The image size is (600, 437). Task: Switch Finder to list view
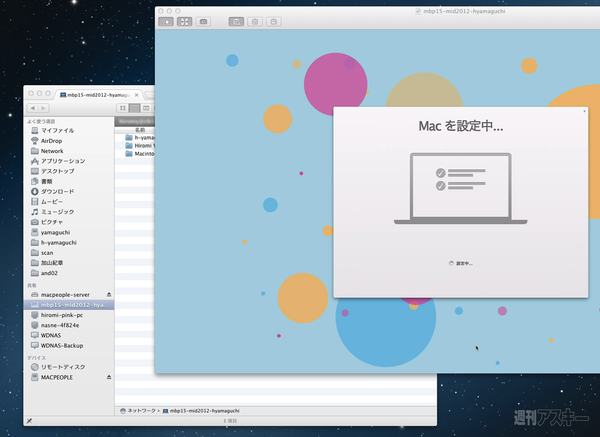tap(135, 108)
